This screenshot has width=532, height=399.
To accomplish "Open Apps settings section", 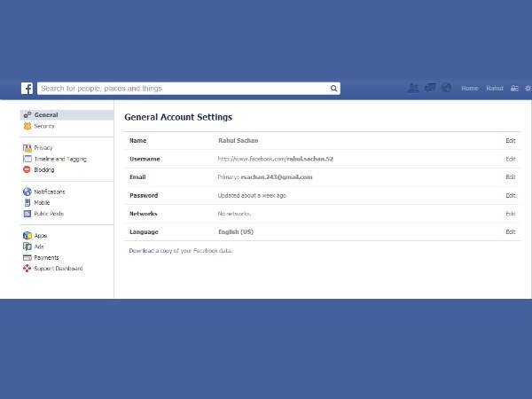I will 41,236.
